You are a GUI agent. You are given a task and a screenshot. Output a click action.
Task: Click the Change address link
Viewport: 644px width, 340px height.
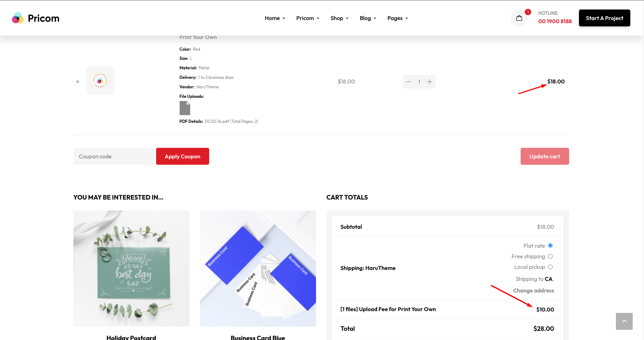pos(534,291)
